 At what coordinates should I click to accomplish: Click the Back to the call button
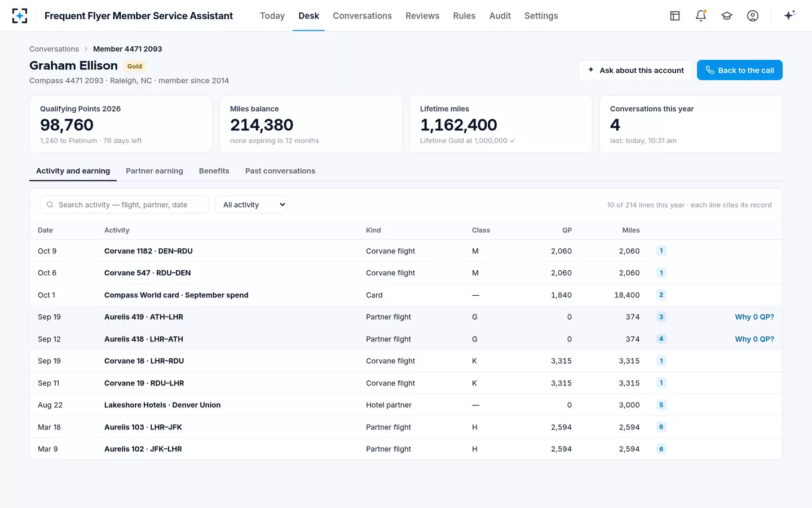740,70
